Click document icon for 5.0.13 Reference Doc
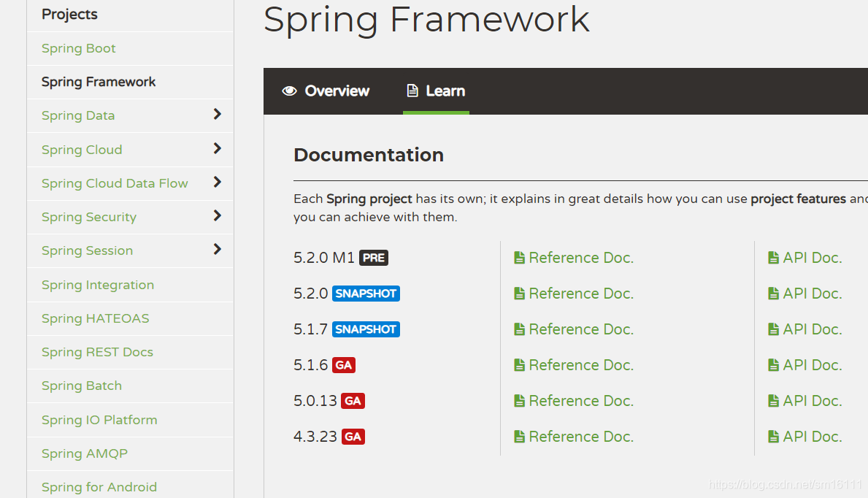 point(519,400)
